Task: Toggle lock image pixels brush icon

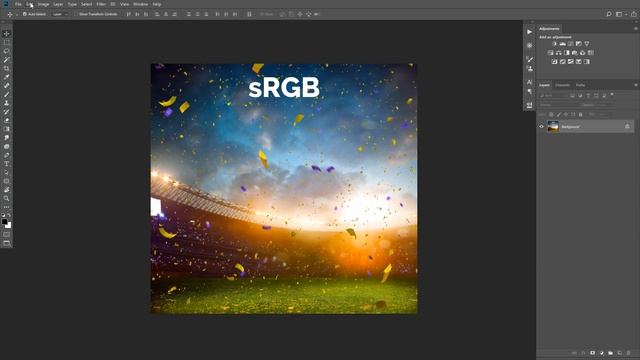Action: pyautogui.click(x=559, y=115)
